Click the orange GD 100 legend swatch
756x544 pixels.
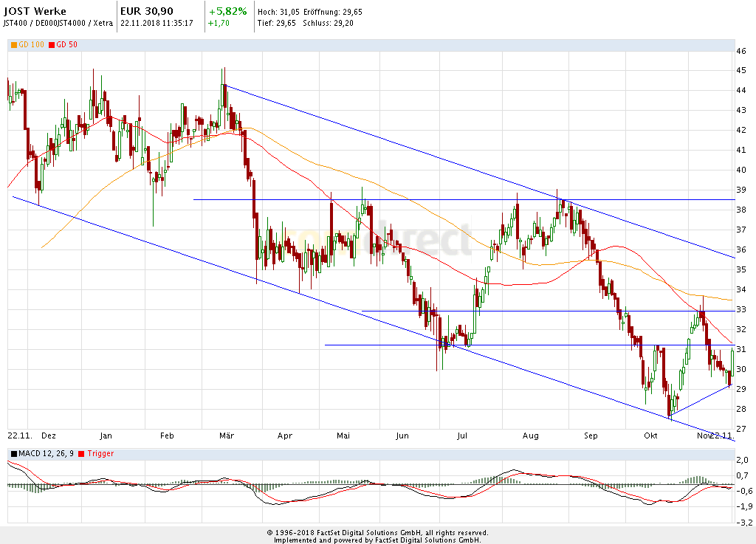coord(14,45)
